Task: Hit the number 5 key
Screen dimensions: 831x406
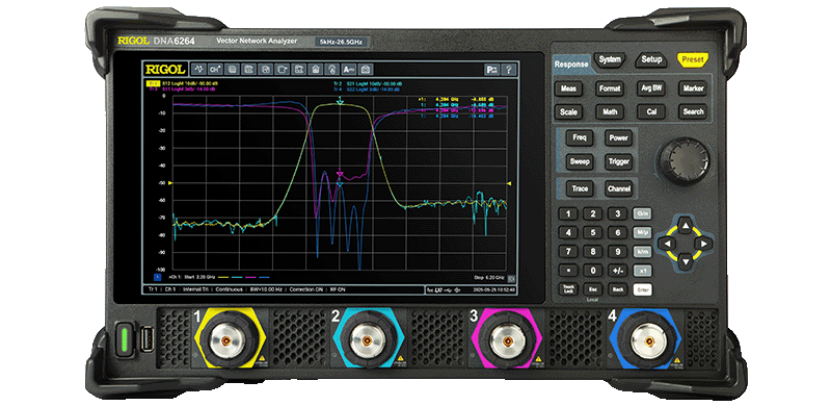Action: tap(593, 233)
